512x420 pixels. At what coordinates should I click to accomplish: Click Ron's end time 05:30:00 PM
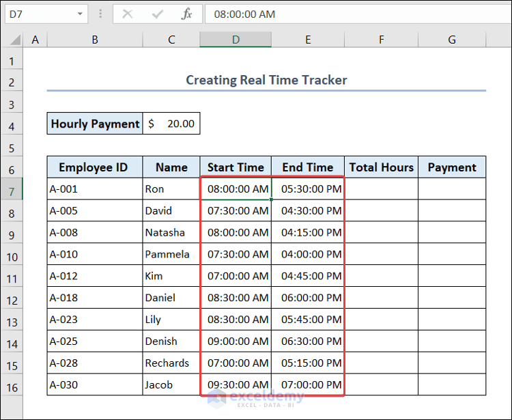tap(308, 188)
